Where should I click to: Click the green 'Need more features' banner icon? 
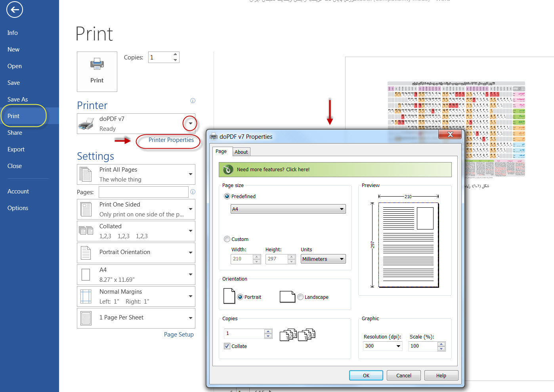pyautogui.click(x=228, y=170)
